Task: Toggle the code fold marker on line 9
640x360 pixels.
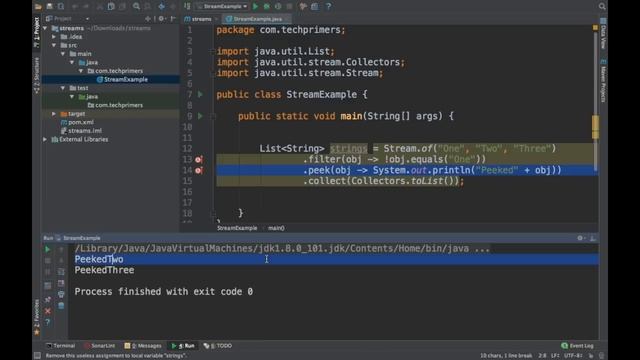Action: click(213, 116)
